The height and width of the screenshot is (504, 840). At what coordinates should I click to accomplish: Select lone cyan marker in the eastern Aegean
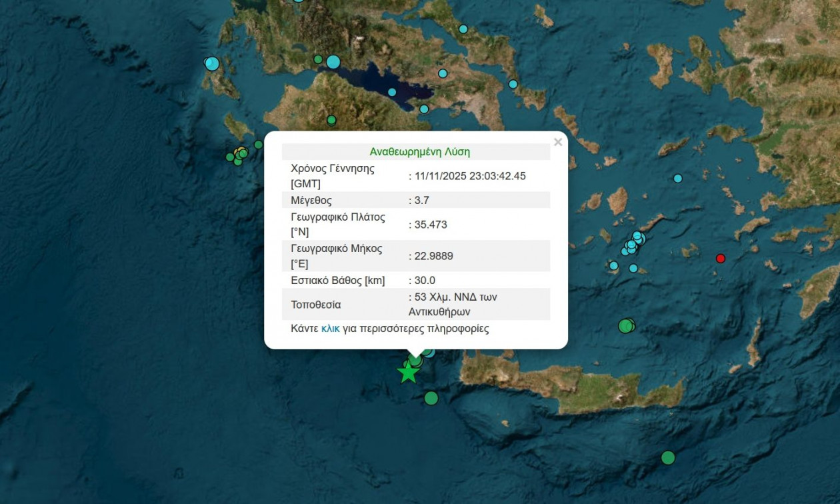pos(678,178)
